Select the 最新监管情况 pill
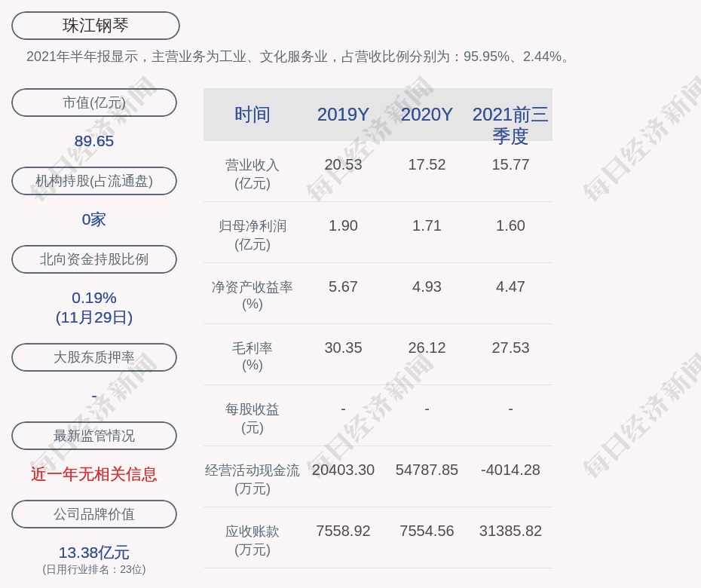 [94, 436]
